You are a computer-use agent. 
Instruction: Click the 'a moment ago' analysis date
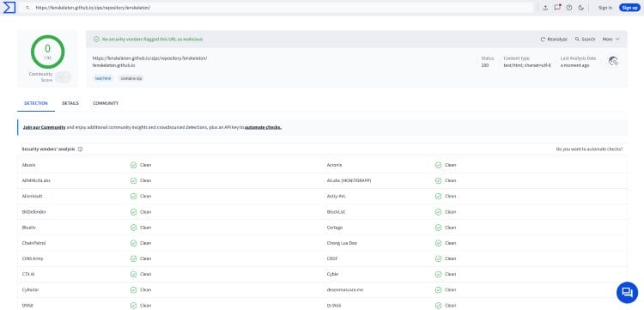(x=574, y=65)
